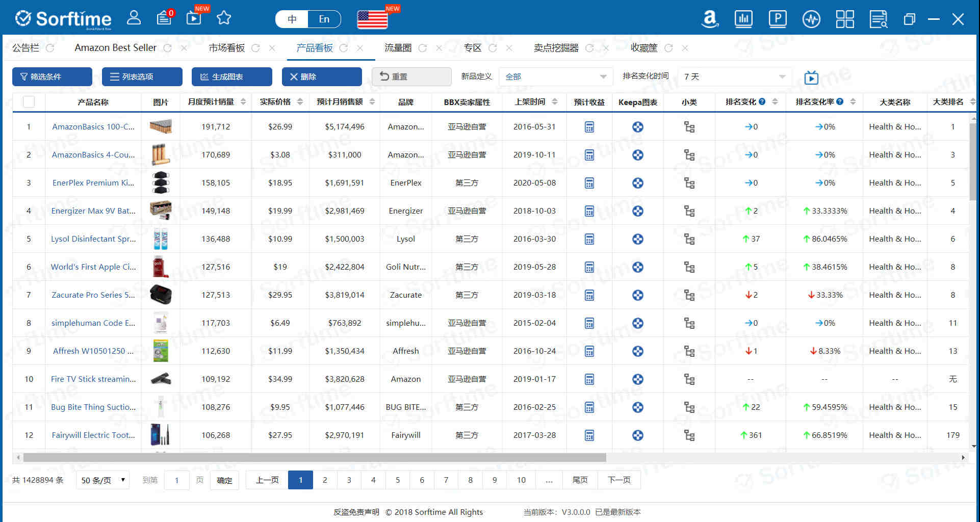The image size is (980, 522).
Task: Jump to 尾页 last page
Action: pyautogui.click(x=580, y=480)
